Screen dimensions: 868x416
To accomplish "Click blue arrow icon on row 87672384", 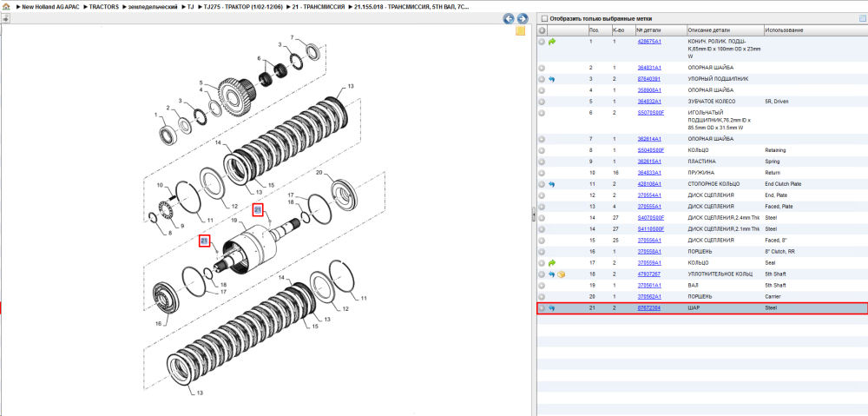I will [551, 308].
